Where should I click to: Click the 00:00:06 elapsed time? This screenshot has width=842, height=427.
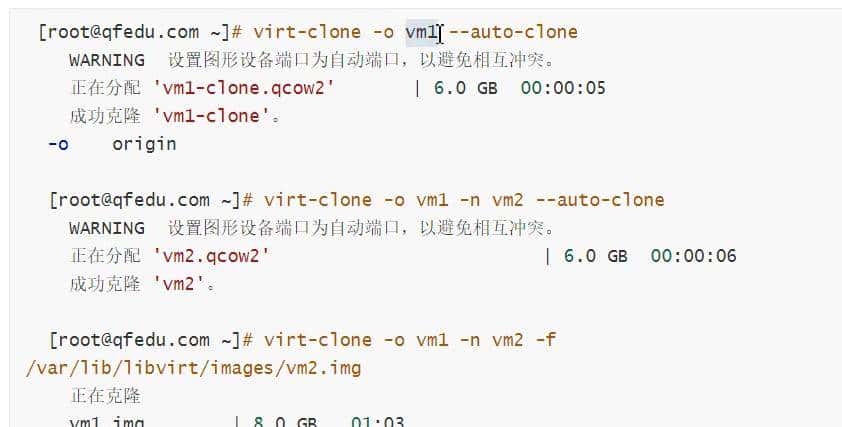tap(693, 256)
